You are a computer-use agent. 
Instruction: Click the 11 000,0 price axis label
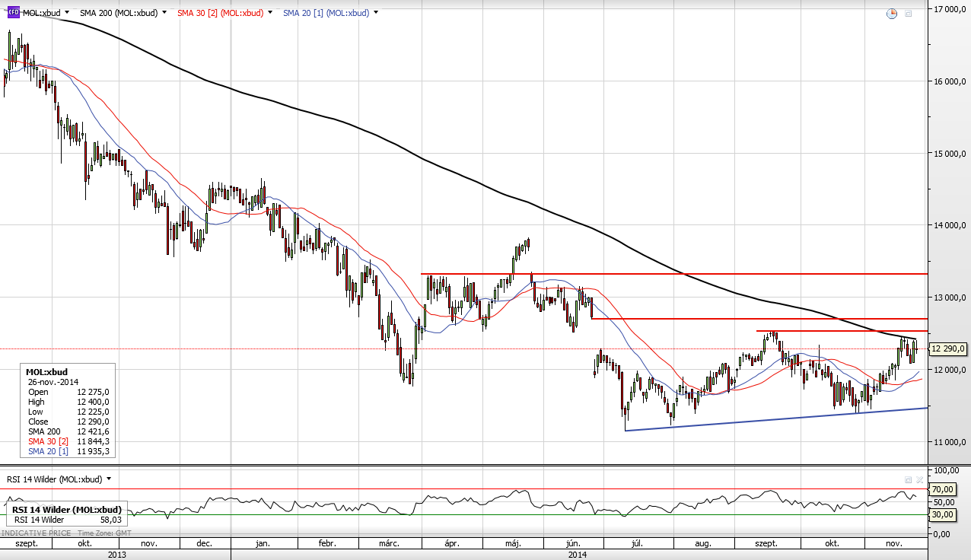click(x=950, y=442)
